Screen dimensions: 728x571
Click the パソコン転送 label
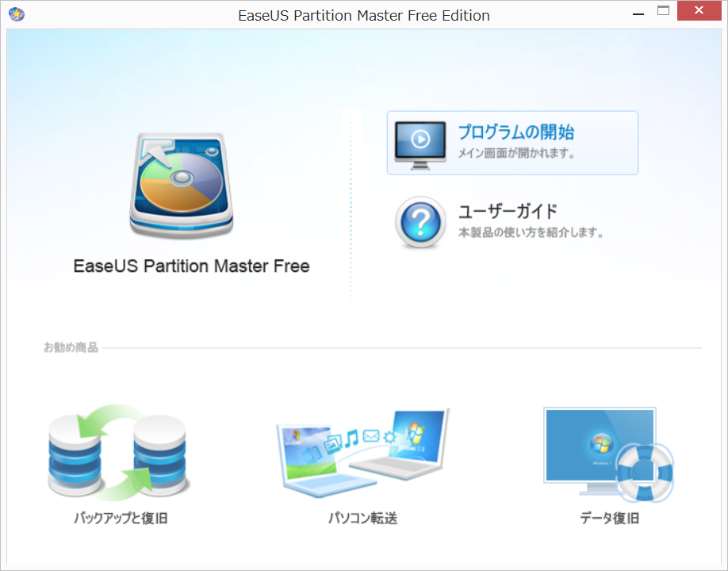click(362, 518)
